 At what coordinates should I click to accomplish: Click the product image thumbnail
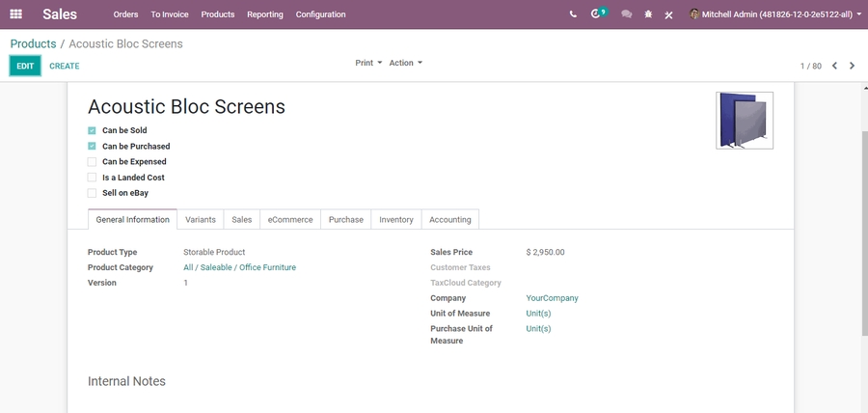pyautogui.click(x=744, y=121)
